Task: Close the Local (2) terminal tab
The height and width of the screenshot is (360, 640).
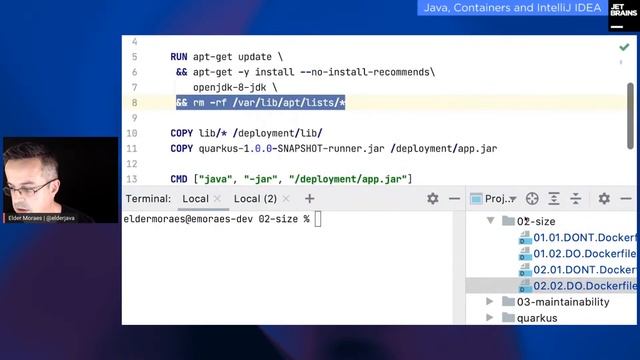Action: click(x=286, y=199)
